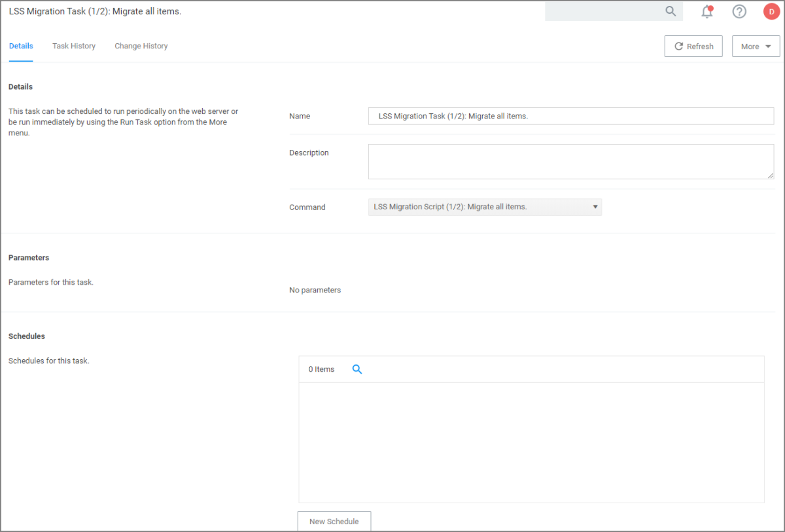The image size is (785, 532).
Task: Click into the Description text area
Action: tap(570, 162)
